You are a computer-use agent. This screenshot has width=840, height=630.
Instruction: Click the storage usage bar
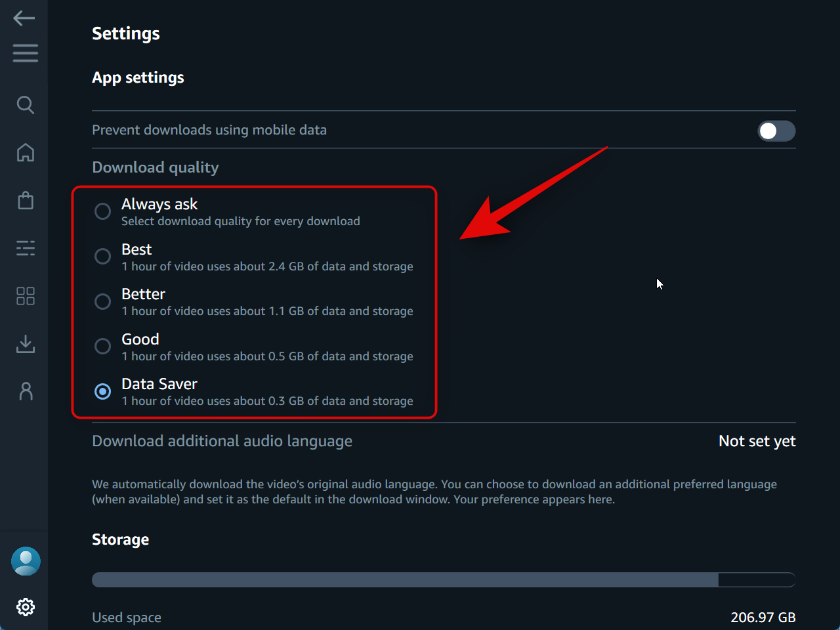[443, 579]
